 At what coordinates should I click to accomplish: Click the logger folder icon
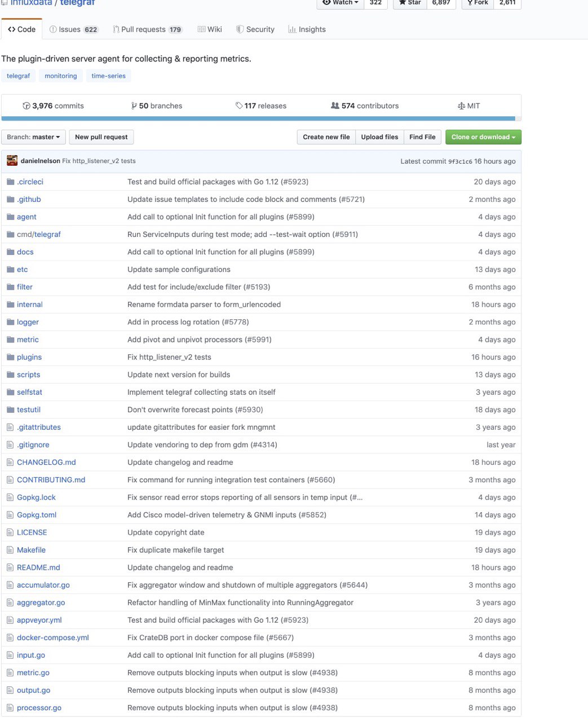point(11,322)
